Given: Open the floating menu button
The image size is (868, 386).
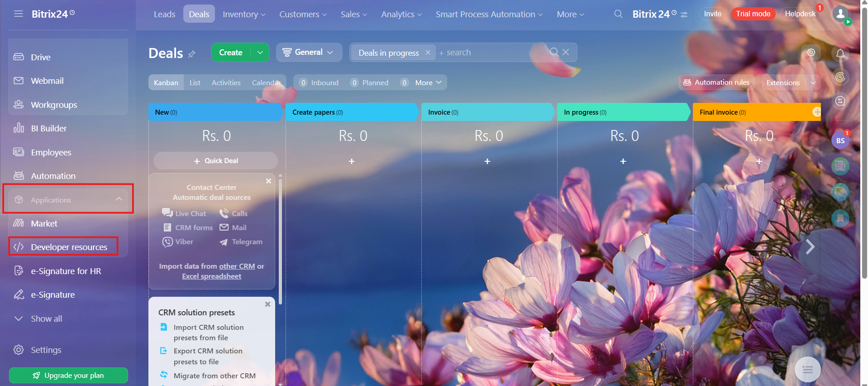Looking at the screenshot, I should coord(808,370).
